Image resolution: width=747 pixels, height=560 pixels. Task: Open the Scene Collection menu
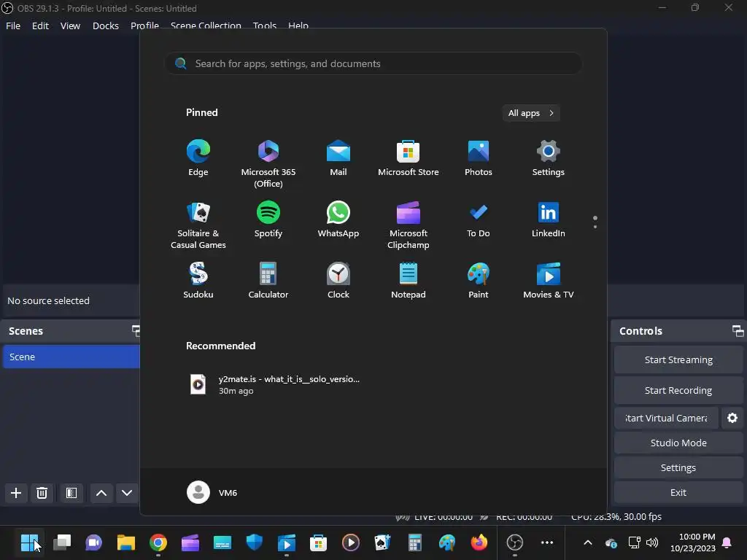click(x=206, y=26)
